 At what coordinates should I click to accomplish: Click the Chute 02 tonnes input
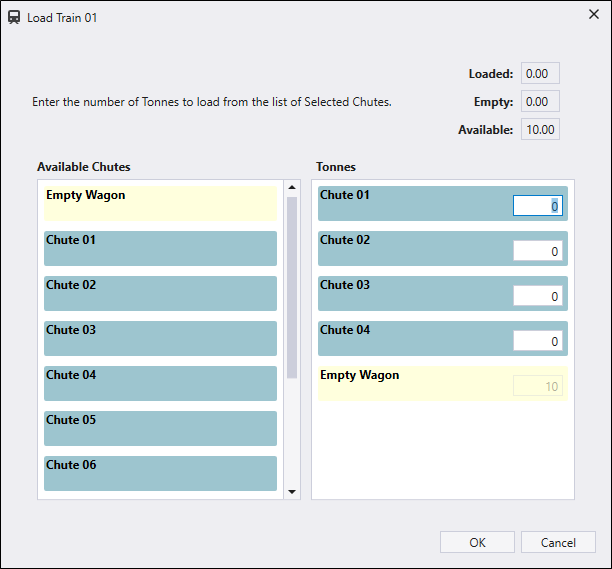click(x=537, y=251)
